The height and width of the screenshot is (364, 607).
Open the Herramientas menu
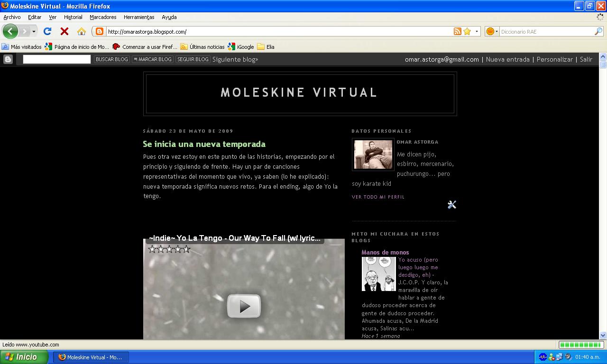point(139,17)
